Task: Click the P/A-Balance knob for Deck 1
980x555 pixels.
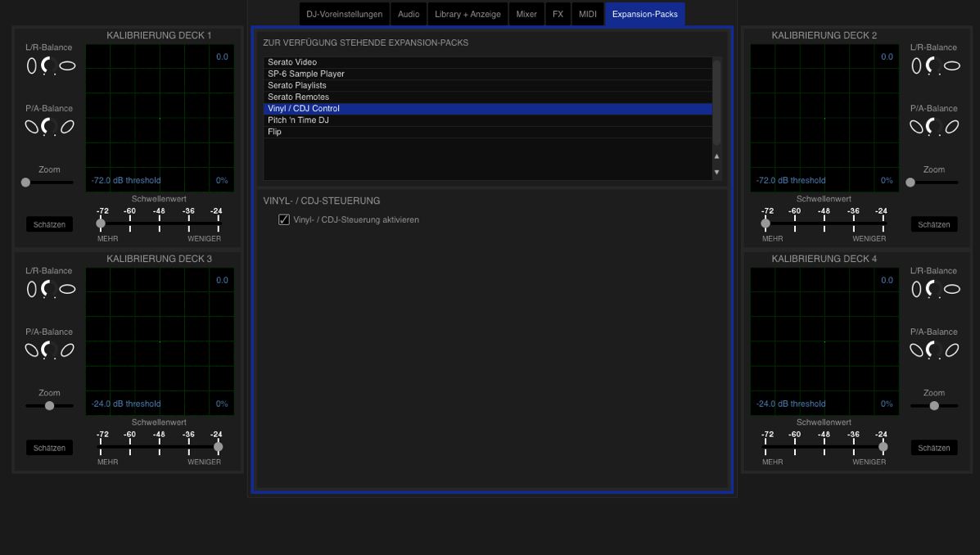Action: pos(49,126)
